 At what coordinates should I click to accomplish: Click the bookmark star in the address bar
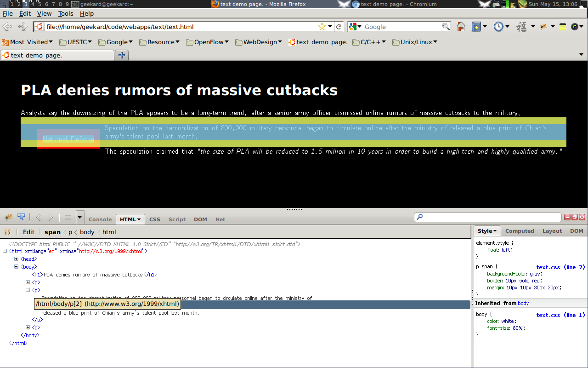pyautogui.click(x=322, y=27)
